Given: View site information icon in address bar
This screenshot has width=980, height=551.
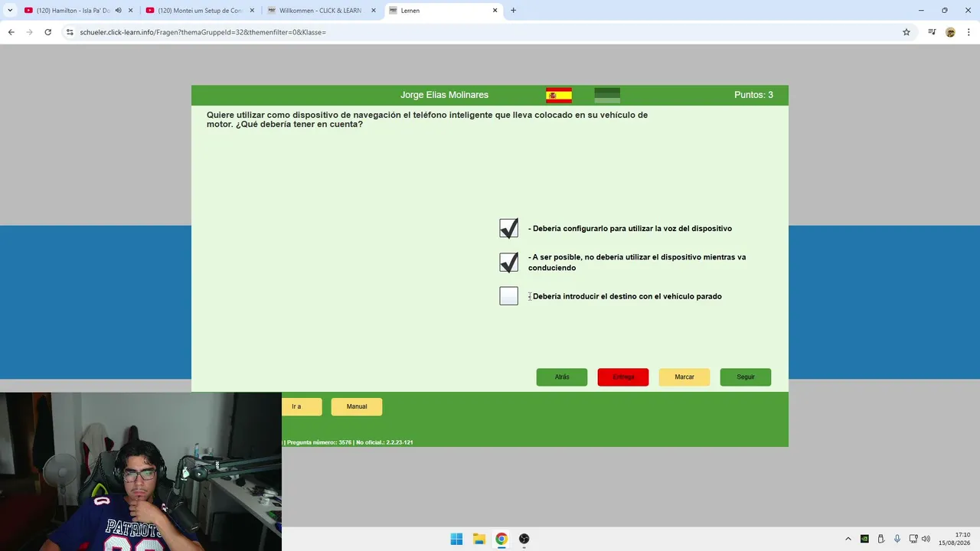Looking at the screenshot, I should [70, 32].
